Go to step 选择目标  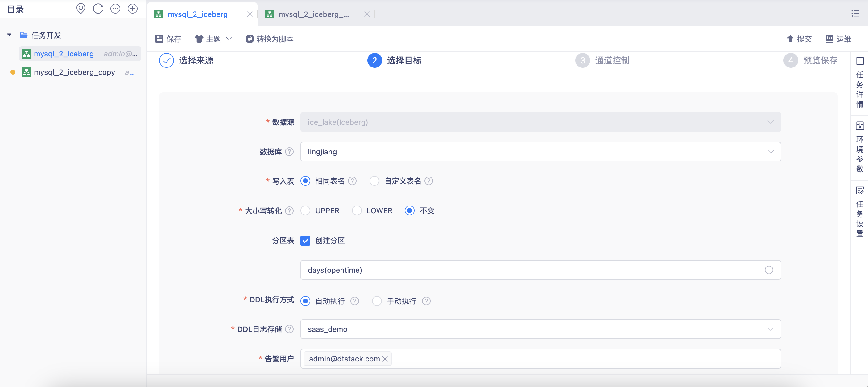[x=404, y=61]
